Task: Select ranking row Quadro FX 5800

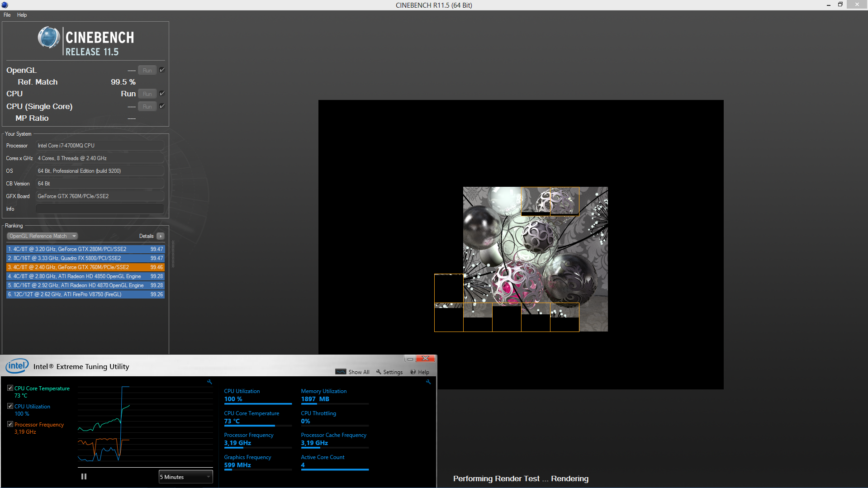Action: click(x=85, y=258)
